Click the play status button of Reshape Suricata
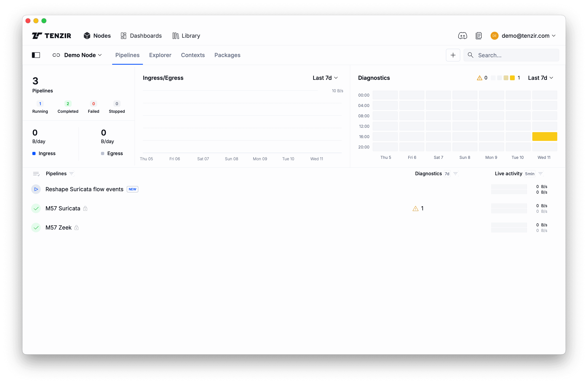This screenshot has width=588, height=384. coord(36,189)
